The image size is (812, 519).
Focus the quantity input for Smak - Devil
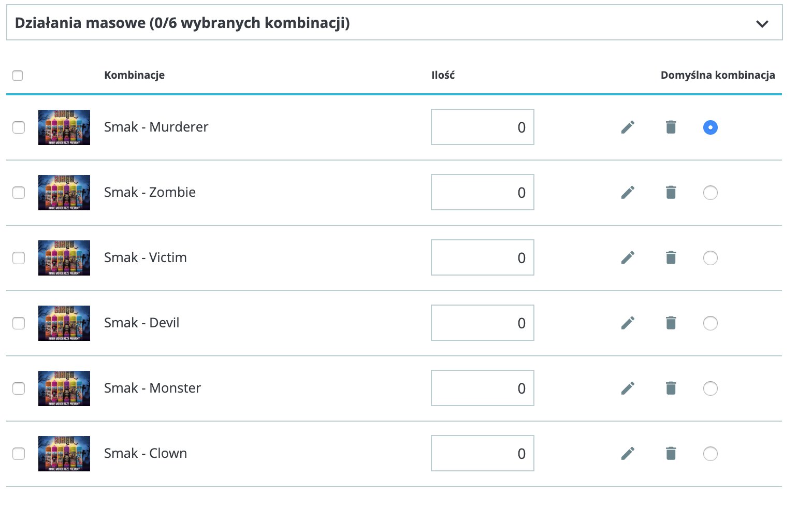point(482,323)
